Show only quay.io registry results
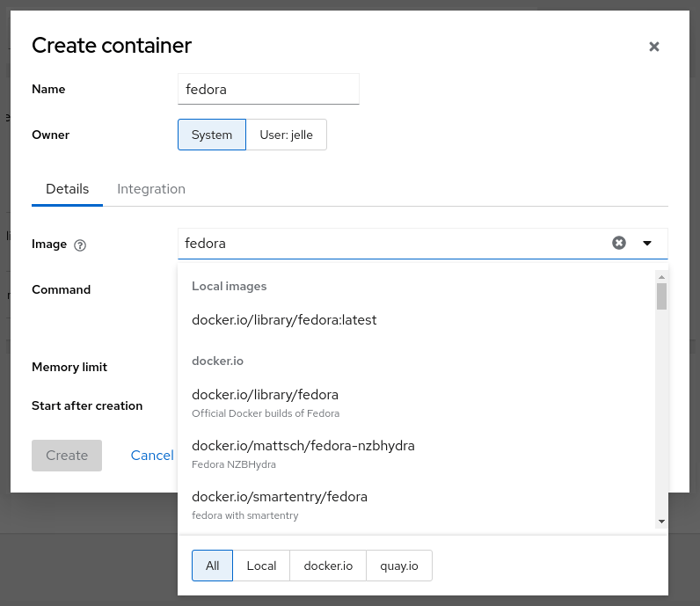The height and width of the screenshot is (606, 700). coord(399,566)
